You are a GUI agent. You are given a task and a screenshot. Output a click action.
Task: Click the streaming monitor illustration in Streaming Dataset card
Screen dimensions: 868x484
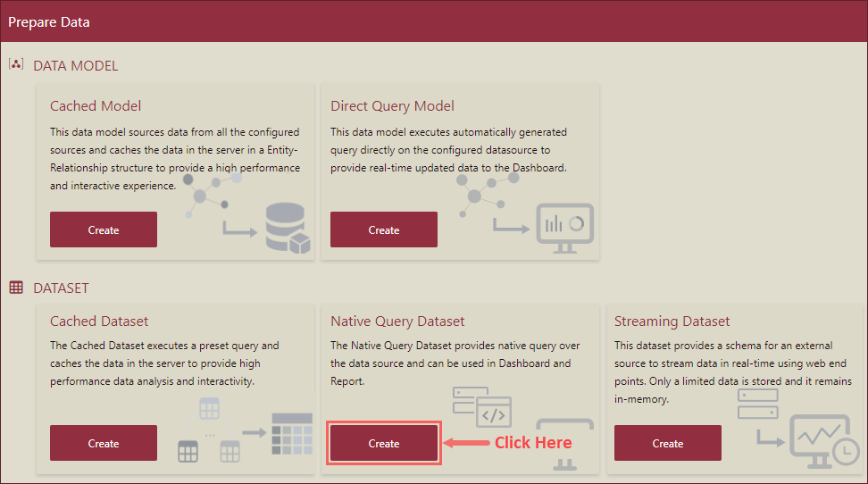823,441
